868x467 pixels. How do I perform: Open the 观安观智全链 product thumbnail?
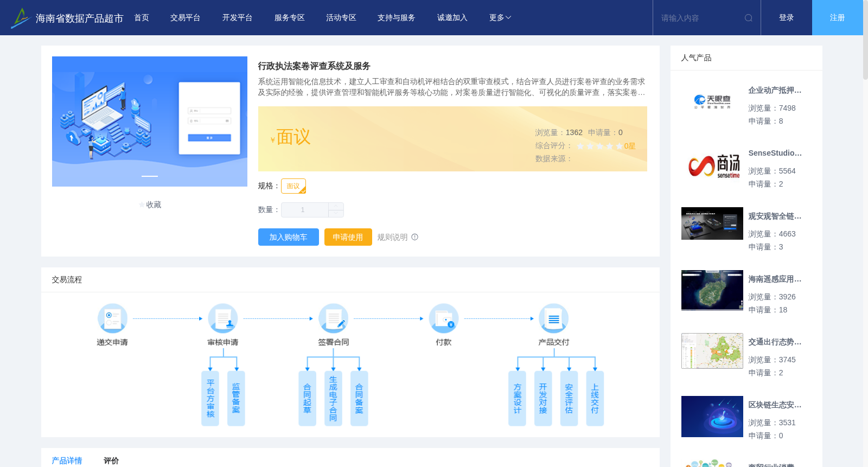click(x=712, y=223)
